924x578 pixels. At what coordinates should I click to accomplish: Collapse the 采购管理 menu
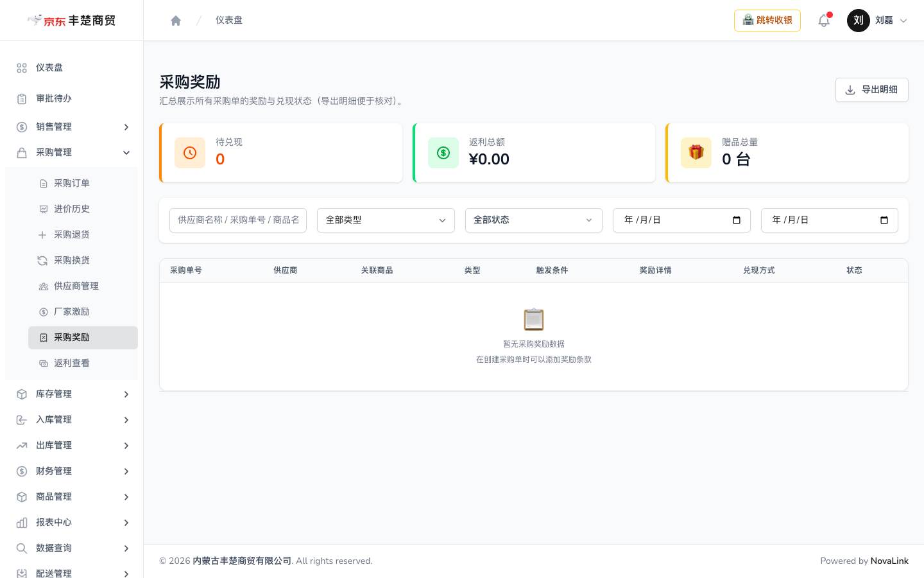pyautogui.click(x=71, y=153)
